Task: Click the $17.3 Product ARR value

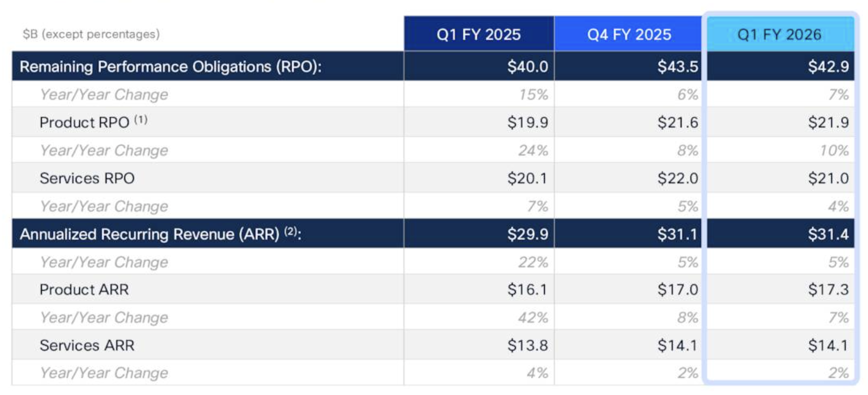Action: pos(828,290)
